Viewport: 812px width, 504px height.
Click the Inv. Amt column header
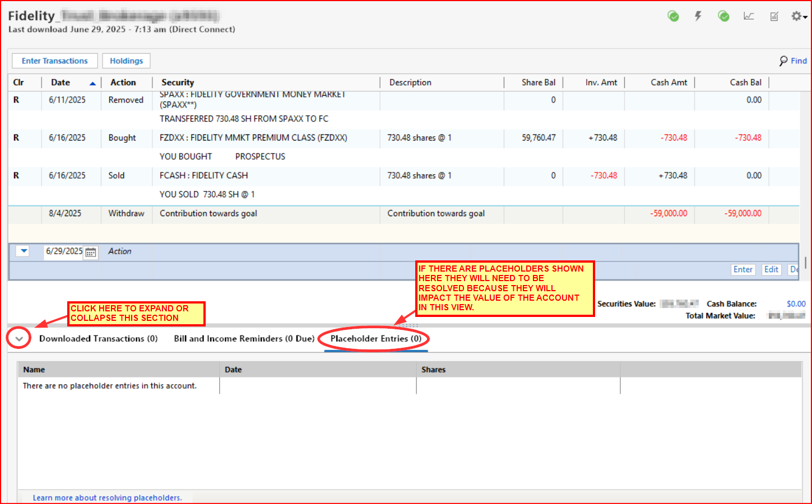click(601, 82)
